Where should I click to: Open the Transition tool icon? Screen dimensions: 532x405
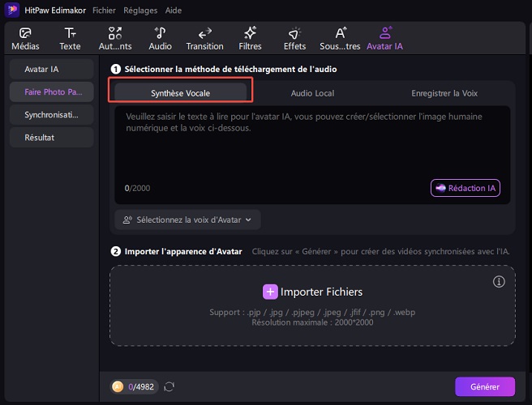pos(204,33)
